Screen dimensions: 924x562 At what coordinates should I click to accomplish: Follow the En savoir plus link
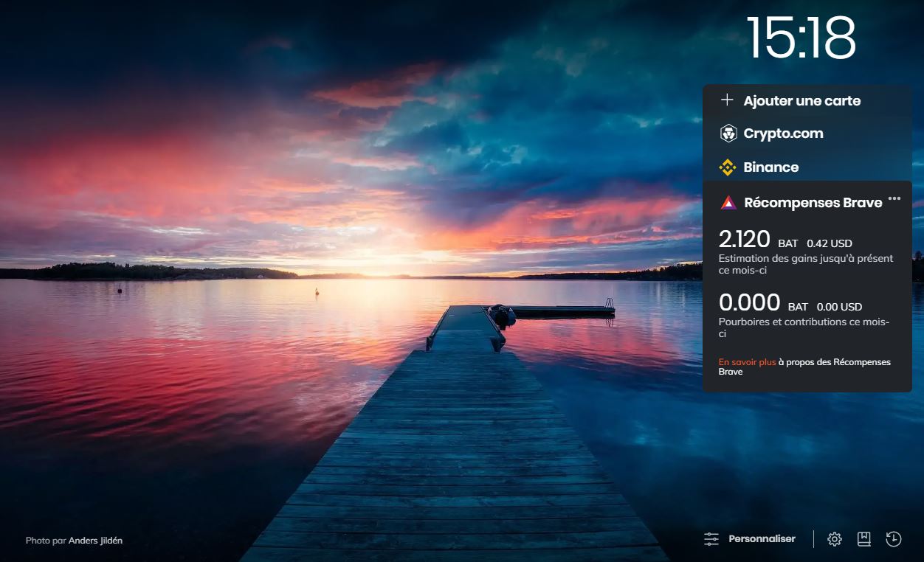point(747,362)
